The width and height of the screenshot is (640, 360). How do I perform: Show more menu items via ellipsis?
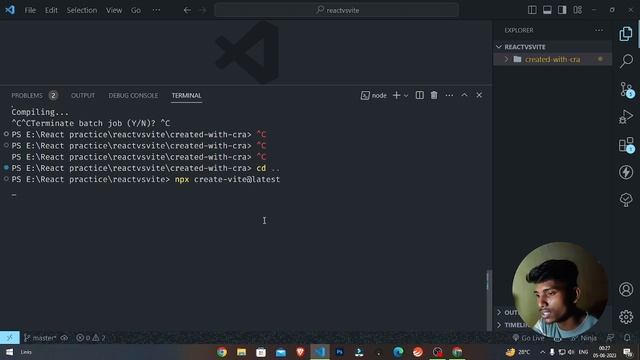[x=156, y=10]
